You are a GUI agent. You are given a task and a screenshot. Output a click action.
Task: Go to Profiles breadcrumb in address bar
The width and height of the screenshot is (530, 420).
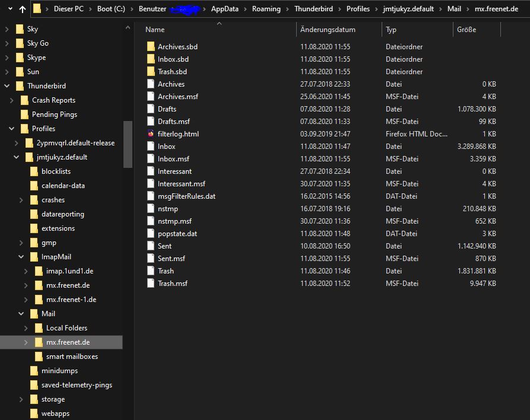[x=358, y=9]
